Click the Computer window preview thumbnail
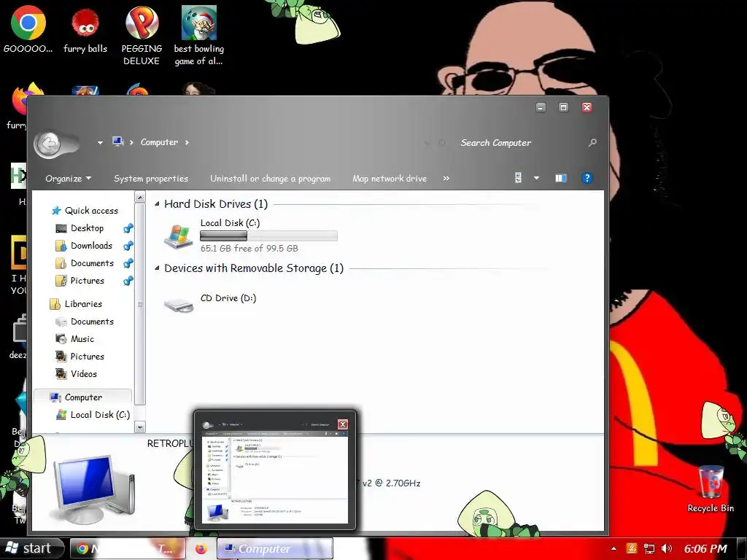The image size is (747, 560). pos(275,472)
